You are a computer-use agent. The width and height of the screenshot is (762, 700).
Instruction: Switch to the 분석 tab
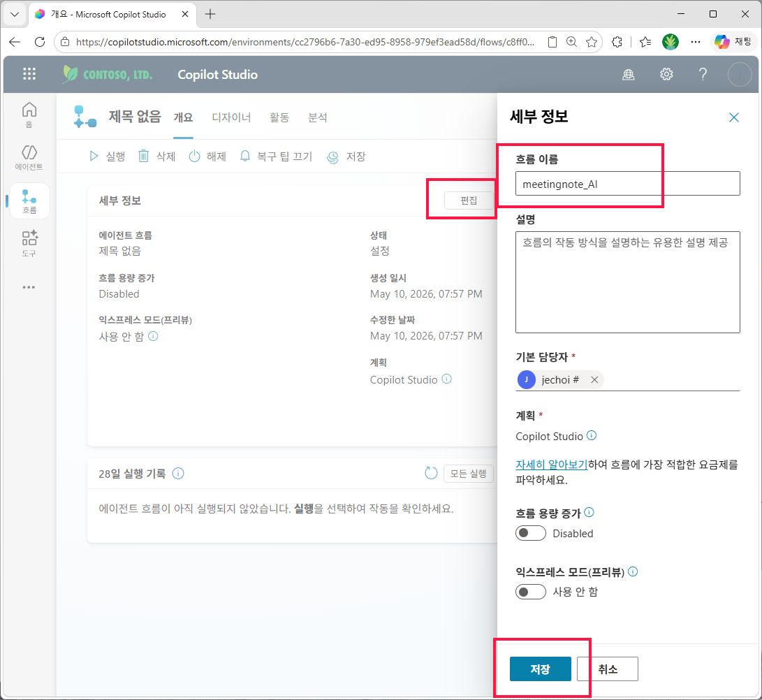(318, 117)
